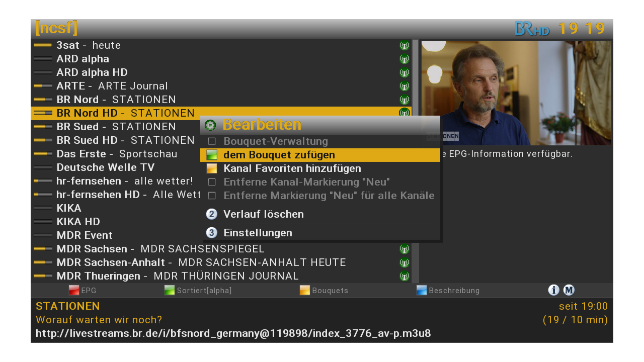Click the round M menu icon

point(569,290)
